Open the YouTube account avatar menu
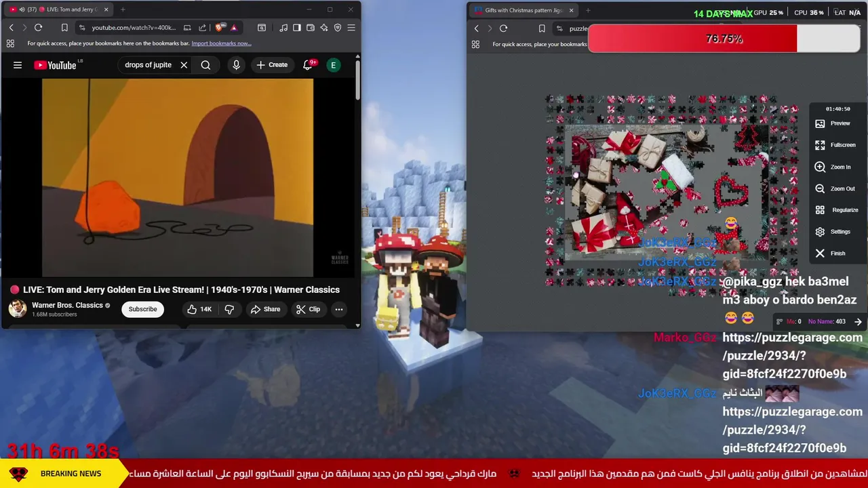Screen dimensions: 868x488 (333, 65)
